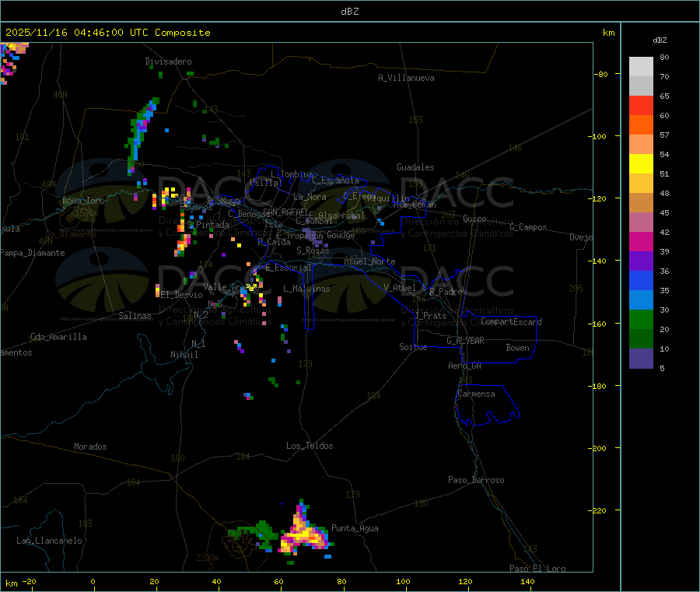Click the A_Villanueva location label
This screenshot has width=700, height=592.
406,78
